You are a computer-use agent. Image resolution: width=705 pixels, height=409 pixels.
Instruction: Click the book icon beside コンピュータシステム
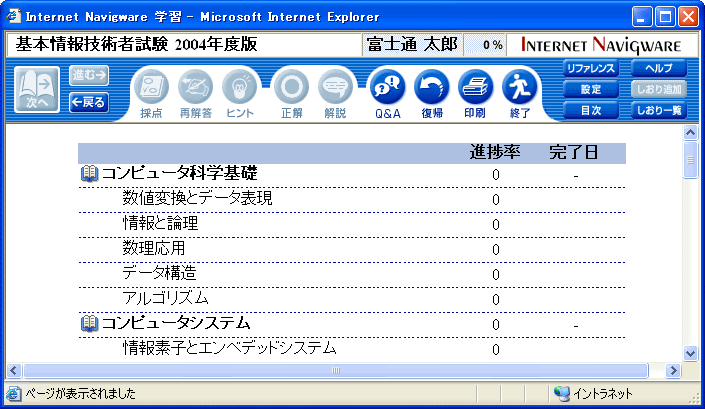(x=89, y=323)
